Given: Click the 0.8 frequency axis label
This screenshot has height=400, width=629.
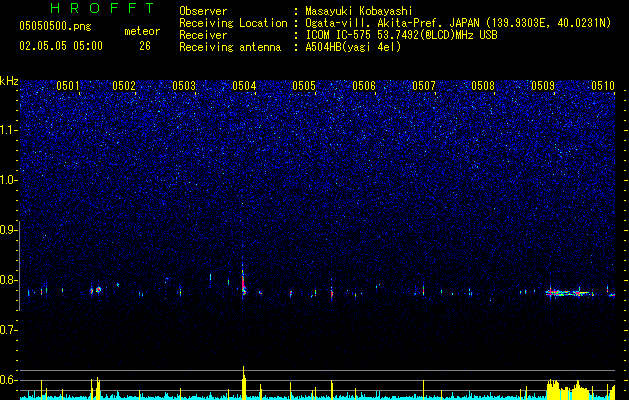Looking at the screenshot, I should 9,280.
